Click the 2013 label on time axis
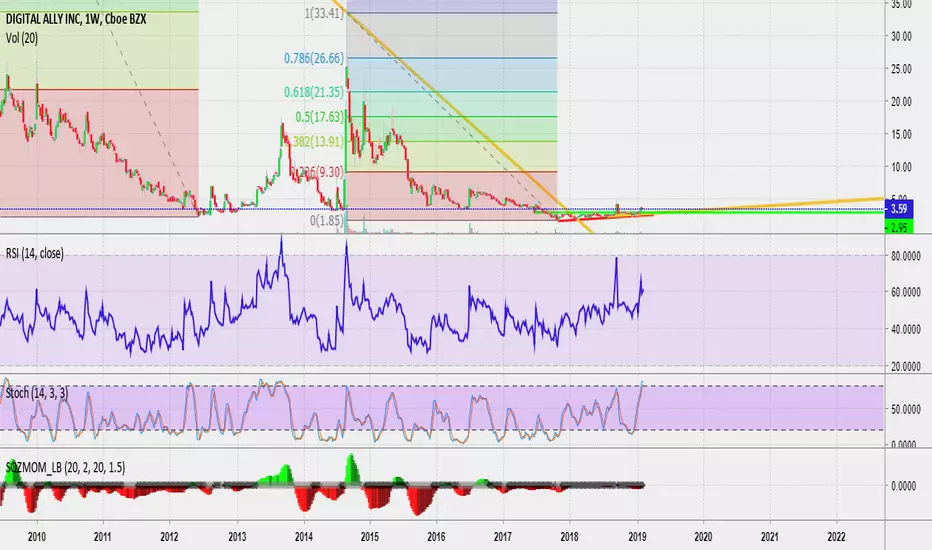This screenshot has height=550, width=932. pyautogui.click(x=237, y=536)
